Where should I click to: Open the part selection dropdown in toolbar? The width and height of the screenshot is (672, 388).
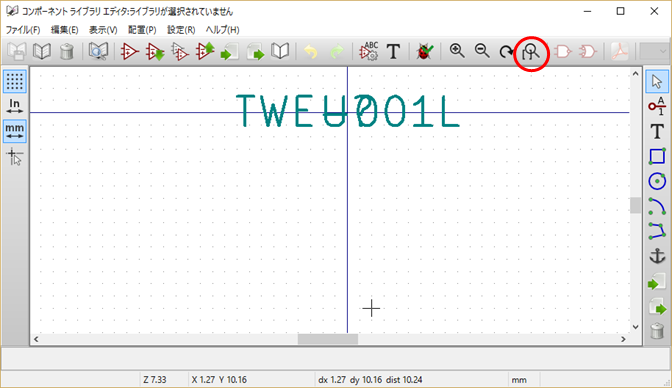click(654, 52)
